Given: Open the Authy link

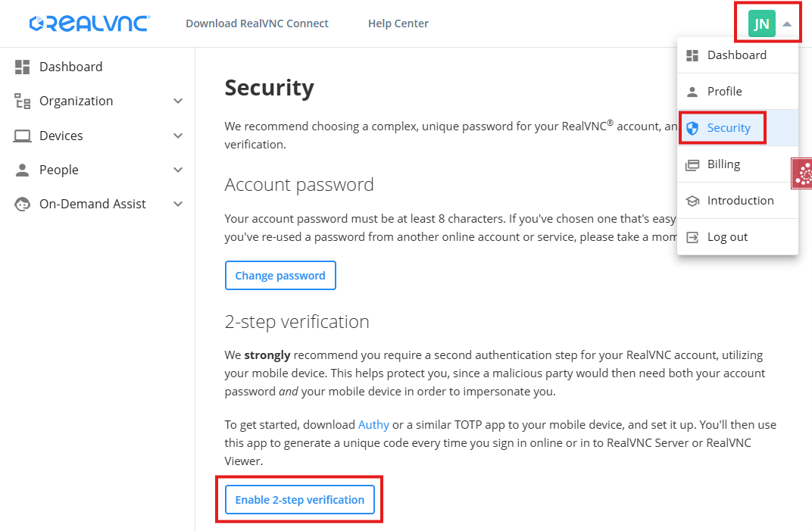Looking at the screenshot, I should point(373,425).
